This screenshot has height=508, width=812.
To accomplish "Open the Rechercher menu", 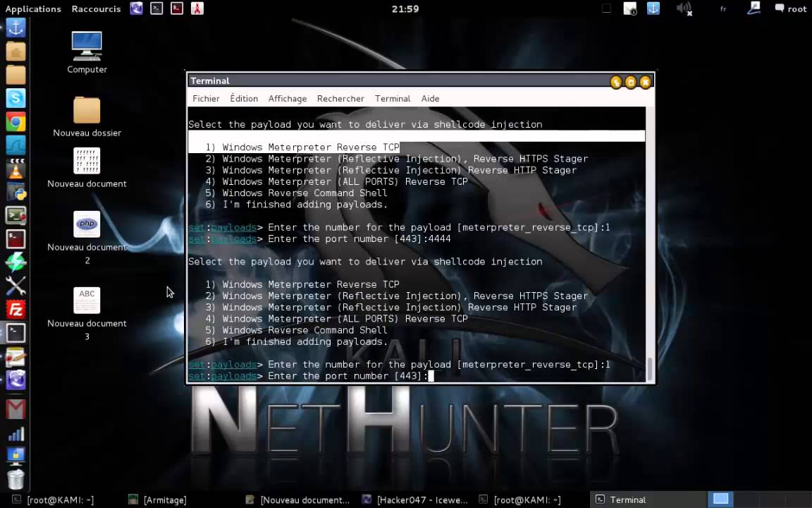I will click(x=340, y=99).
